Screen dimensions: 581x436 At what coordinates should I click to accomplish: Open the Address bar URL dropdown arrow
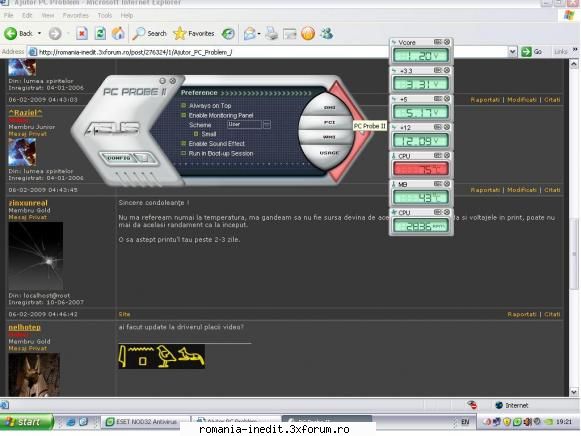tap(512, 51)
